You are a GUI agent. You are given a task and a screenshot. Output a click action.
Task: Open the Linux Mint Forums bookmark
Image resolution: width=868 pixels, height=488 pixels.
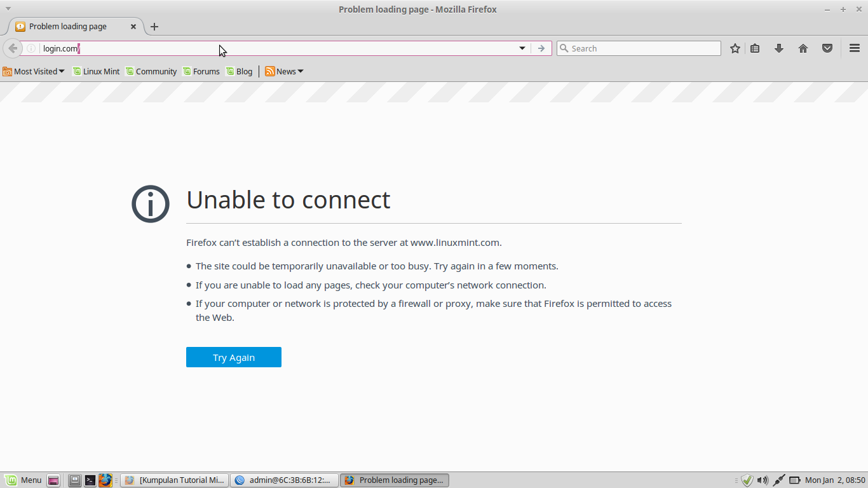point(201,71)
